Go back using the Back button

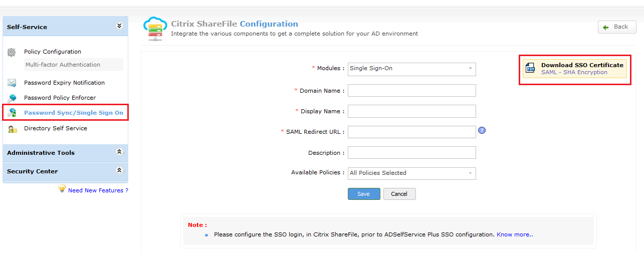coord(617,27)
